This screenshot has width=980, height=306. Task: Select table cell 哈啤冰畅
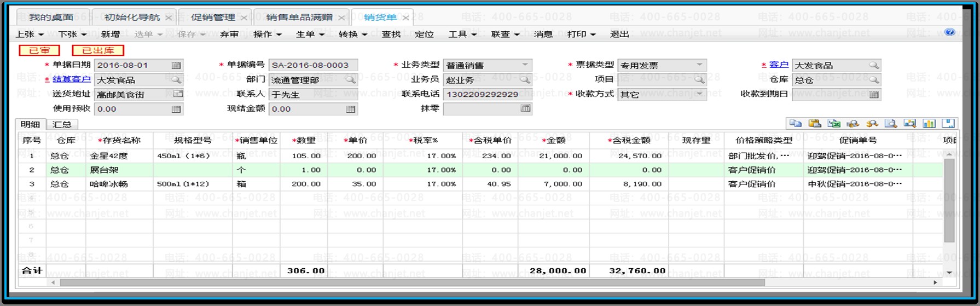click(119, 184)
